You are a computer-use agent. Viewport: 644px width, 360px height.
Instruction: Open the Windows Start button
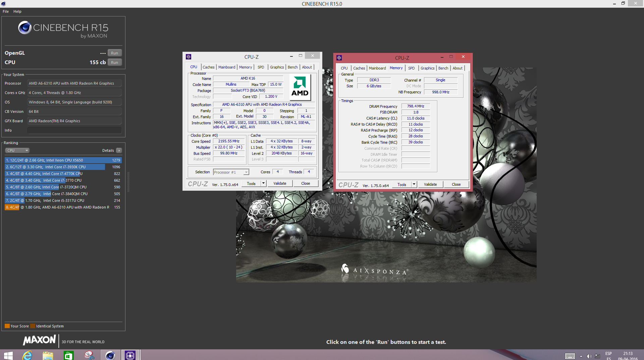8,355
